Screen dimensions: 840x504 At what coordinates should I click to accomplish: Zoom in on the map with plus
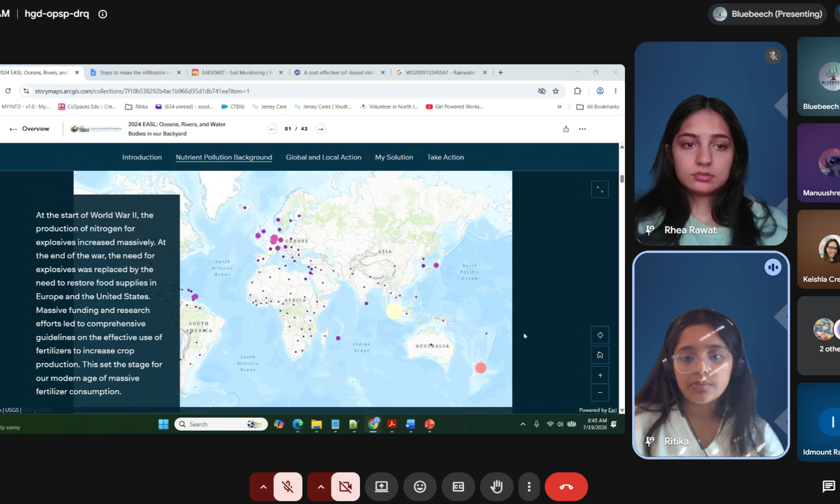tap(600, 375)
